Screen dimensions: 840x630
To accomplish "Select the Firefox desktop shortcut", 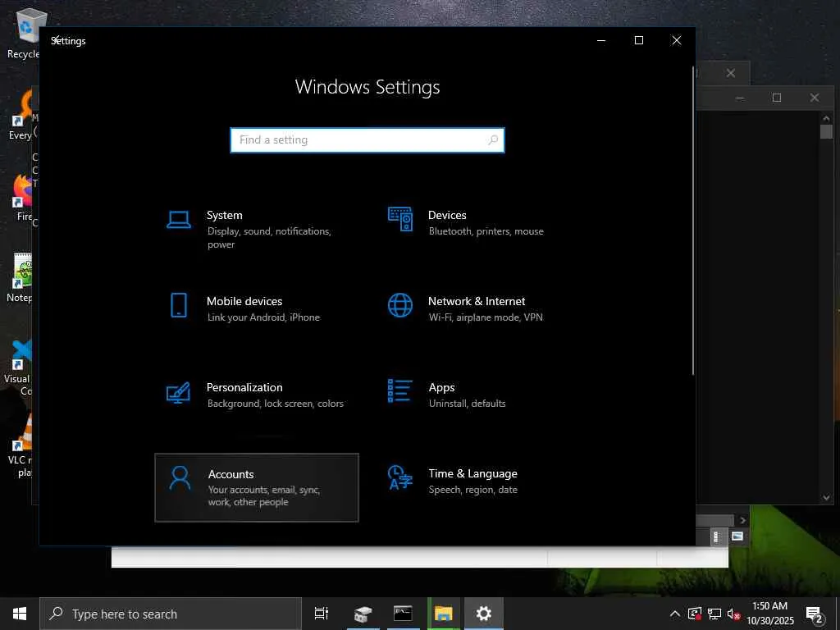I will pyautogui.click(x=22, y=199).
